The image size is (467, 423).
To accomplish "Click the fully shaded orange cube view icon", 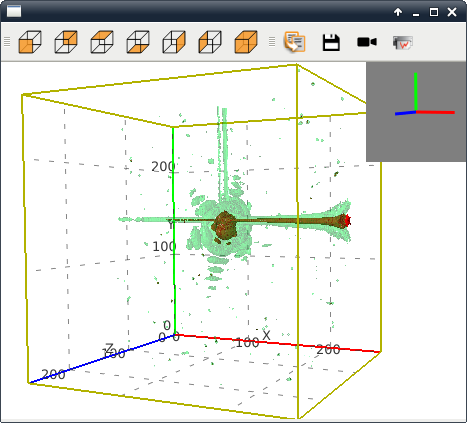I will 246,42.
